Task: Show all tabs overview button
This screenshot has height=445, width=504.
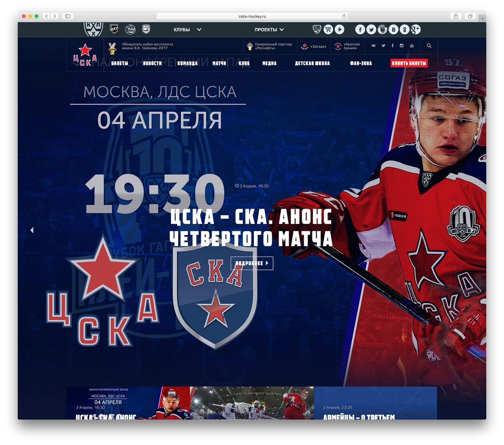Action: tap(470, 16)
